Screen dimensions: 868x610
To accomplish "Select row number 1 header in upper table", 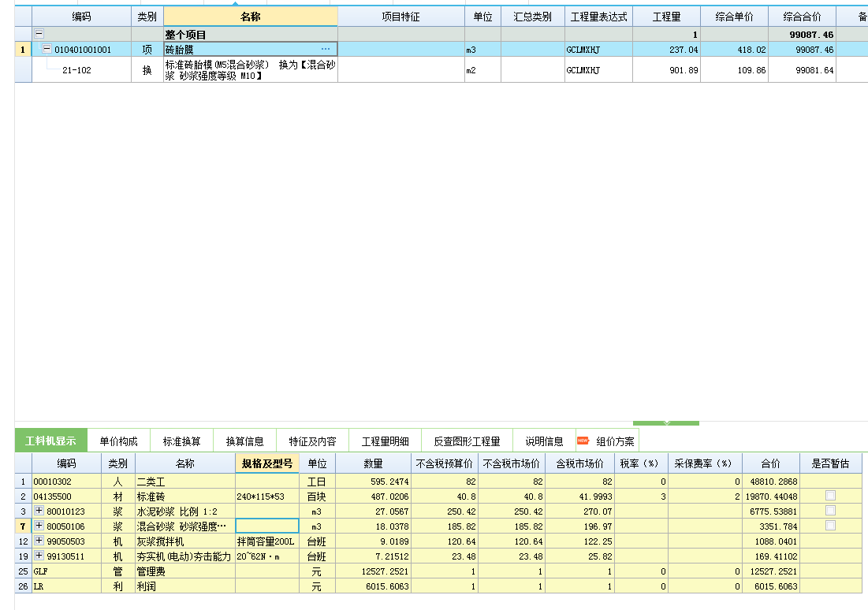I will 23,50.
